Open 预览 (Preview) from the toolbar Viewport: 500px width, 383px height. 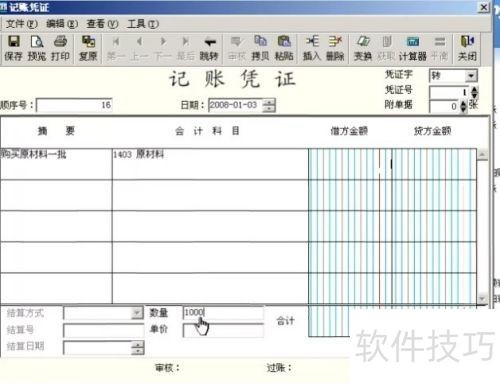click(37, 48)
